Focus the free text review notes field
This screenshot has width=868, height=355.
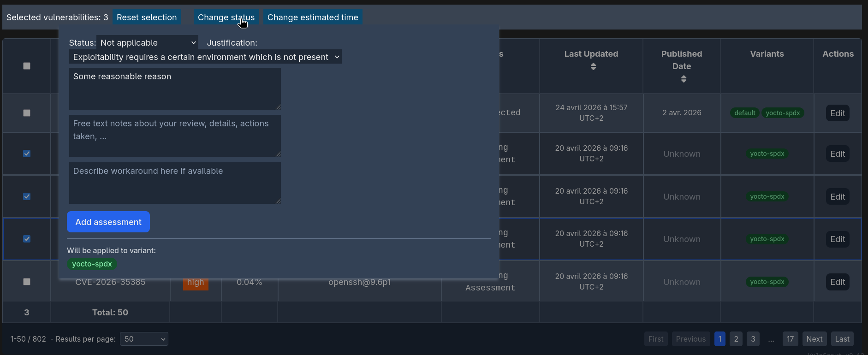click(x=175, y=136)
